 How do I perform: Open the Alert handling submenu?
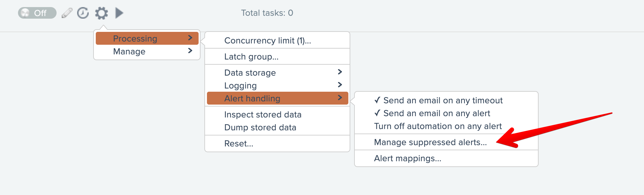point(277,98)
